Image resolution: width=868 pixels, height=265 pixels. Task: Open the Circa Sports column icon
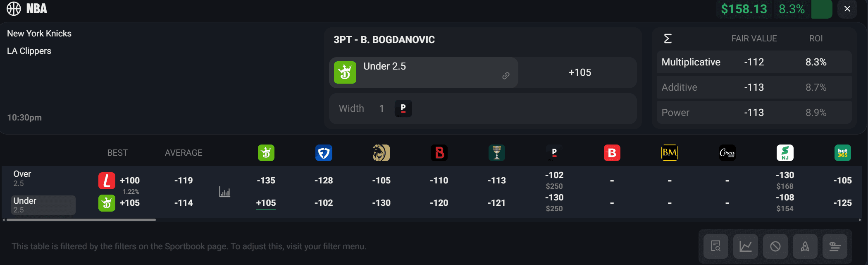tap(727, 153)
